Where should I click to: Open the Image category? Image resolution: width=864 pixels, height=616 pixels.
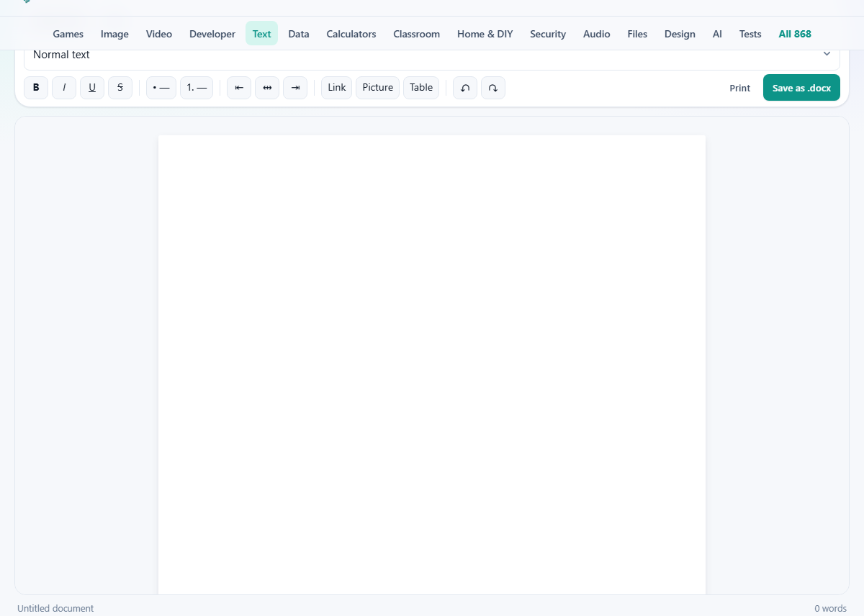[x=114, y=34]
